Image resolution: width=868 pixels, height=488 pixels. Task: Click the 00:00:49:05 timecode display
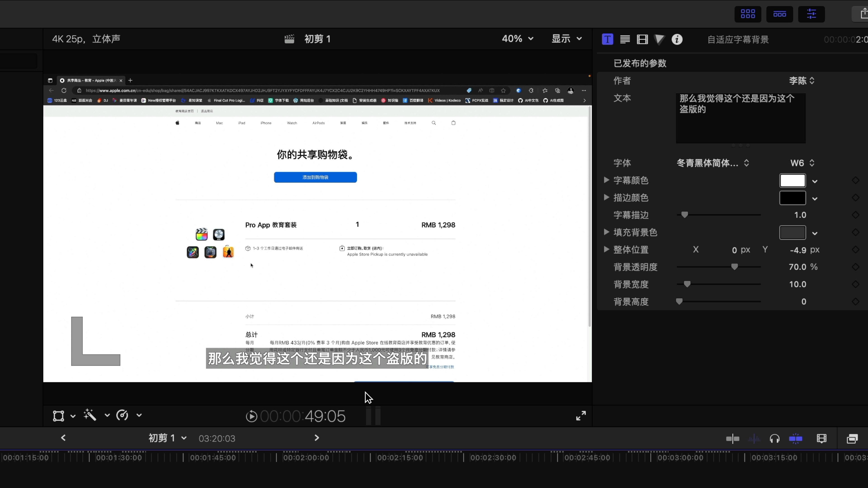pos(303,416)
